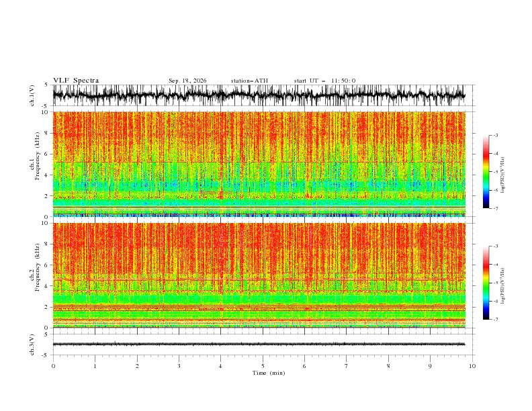Click the ch.2 spectrogram red high-frequency region

(x=259, y=248)
